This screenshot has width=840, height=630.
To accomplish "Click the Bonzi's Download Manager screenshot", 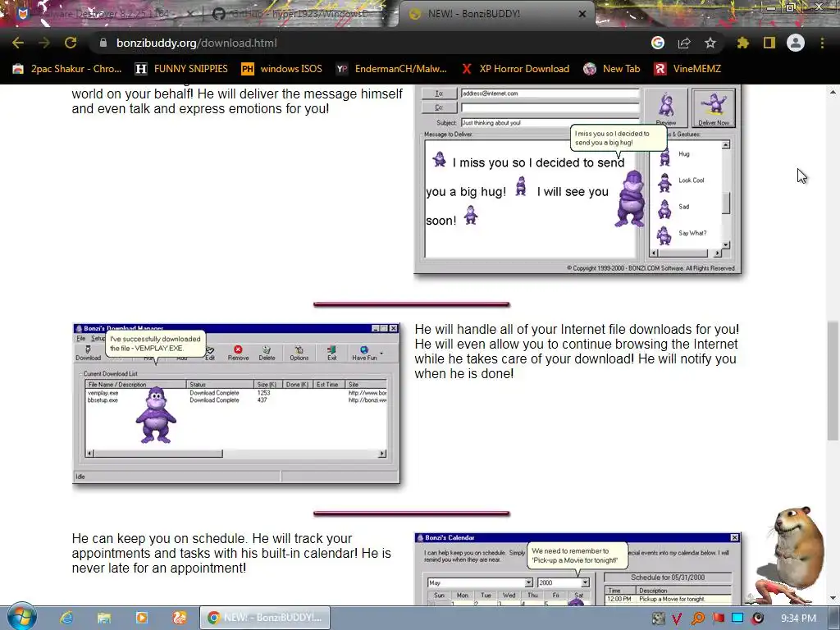I will coord(236,404).
